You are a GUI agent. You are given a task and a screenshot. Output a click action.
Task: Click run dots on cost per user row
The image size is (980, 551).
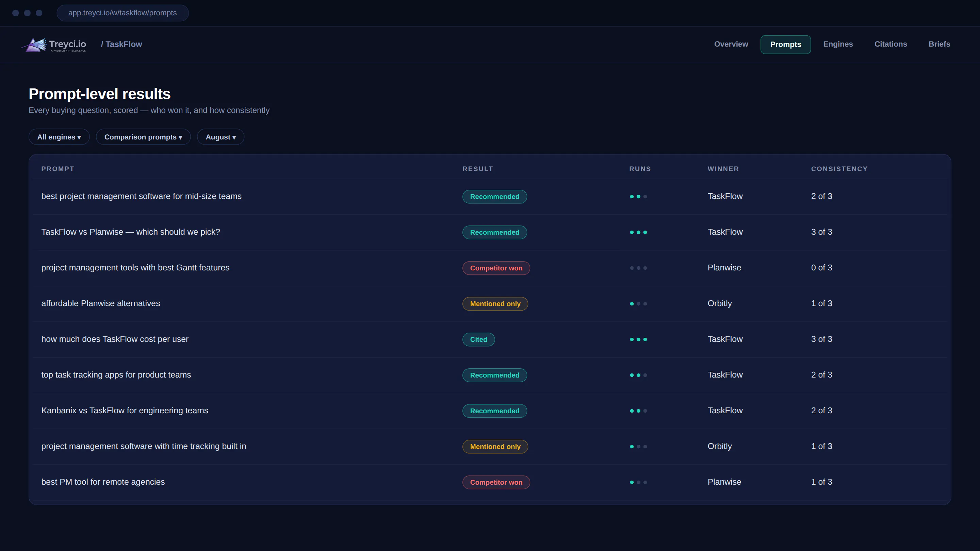click(x=638, y=339)
